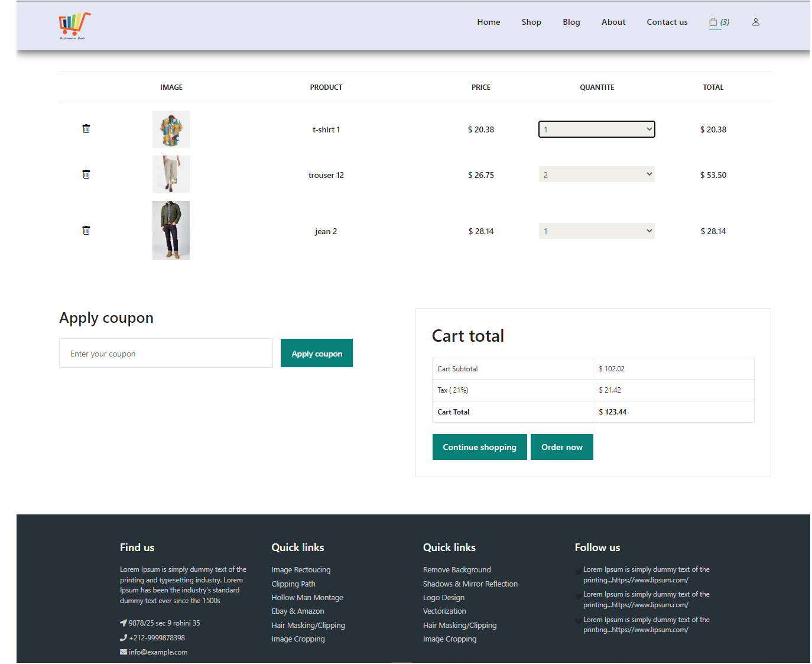Change quantity dropdown for trouser 12
812x664 pixels.
[596, 174]
